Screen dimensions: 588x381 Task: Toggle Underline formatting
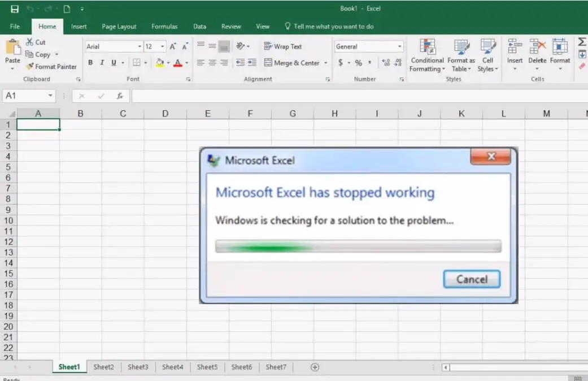pos(114,63)
